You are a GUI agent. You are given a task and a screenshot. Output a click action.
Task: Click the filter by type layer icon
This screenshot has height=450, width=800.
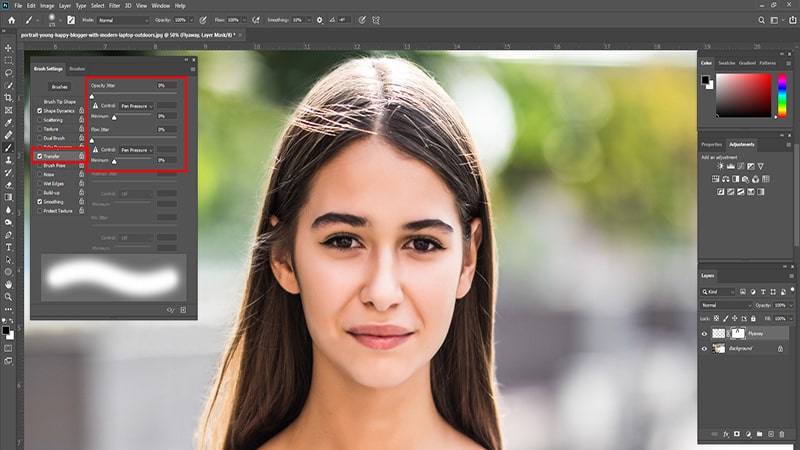point(763,292)
